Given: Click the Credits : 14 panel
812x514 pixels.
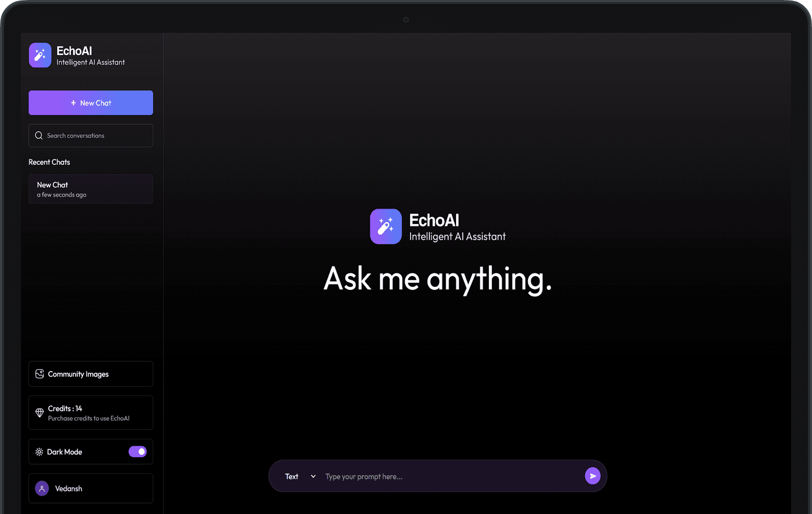Looking at the screenshot, I should tap(90, 412).
